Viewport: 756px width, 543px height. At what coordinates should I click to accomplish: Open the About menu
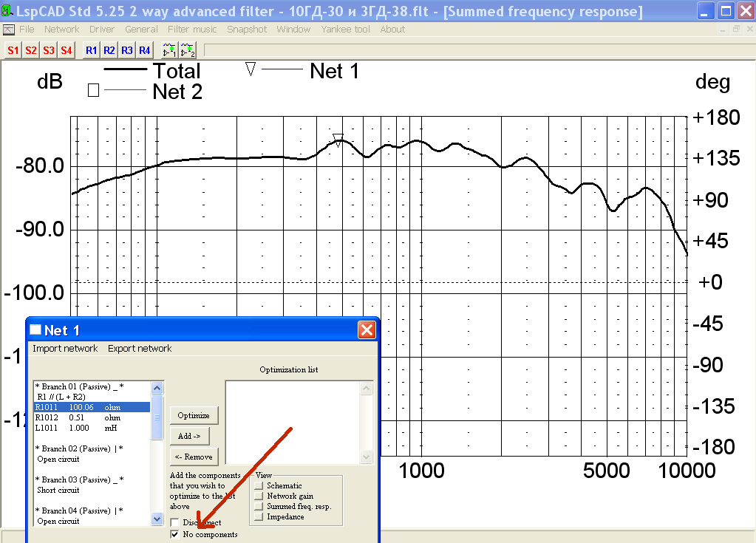(392, 30)
